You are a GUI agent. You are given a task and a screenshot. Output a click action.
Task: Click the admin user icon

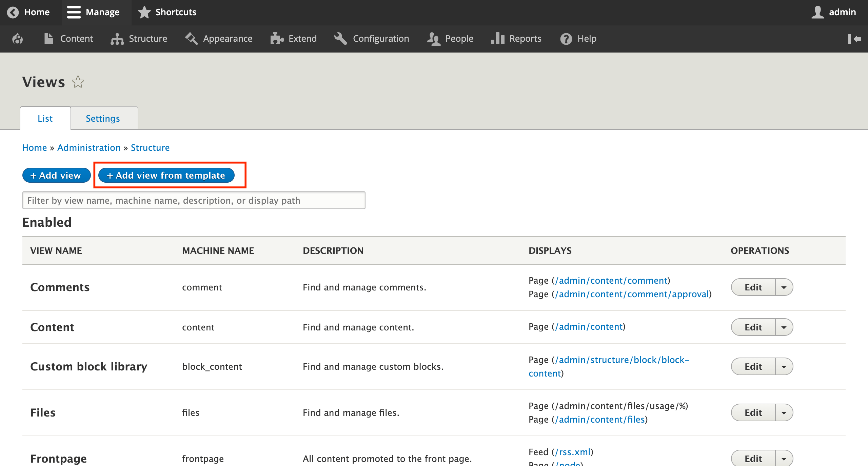click(x=817, y=12)
